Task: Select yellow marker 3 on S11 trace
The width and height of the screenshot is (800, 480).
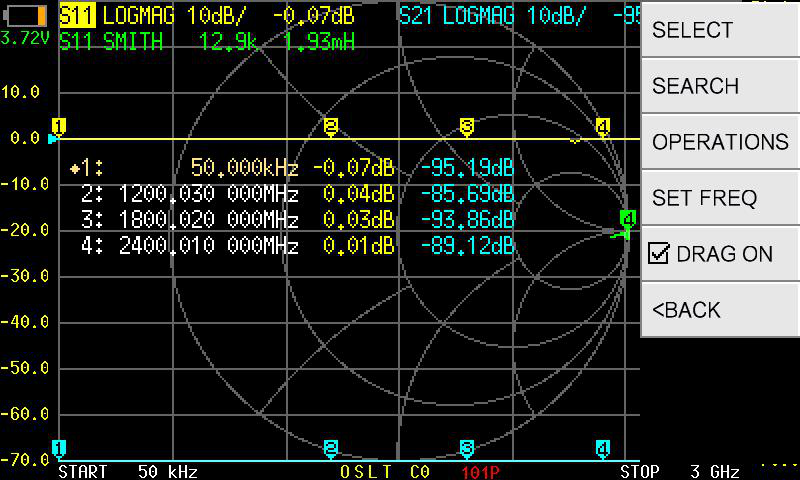Action: pyautogui.click(x=467, y=127)
